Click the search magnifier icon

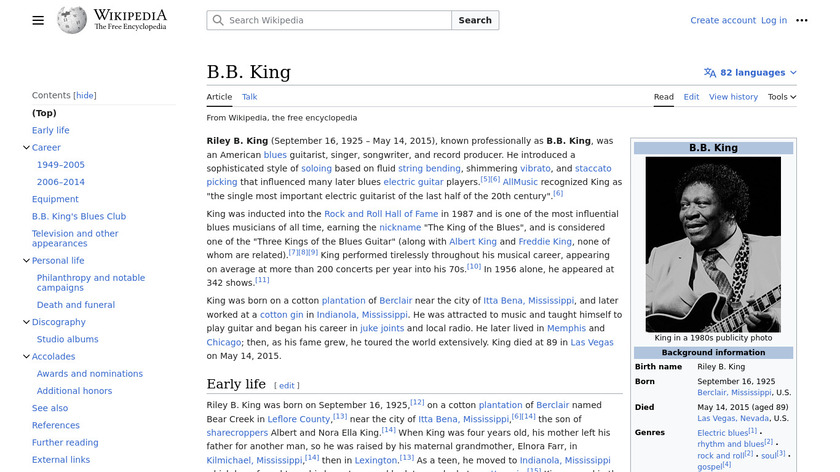click(218, 20)
